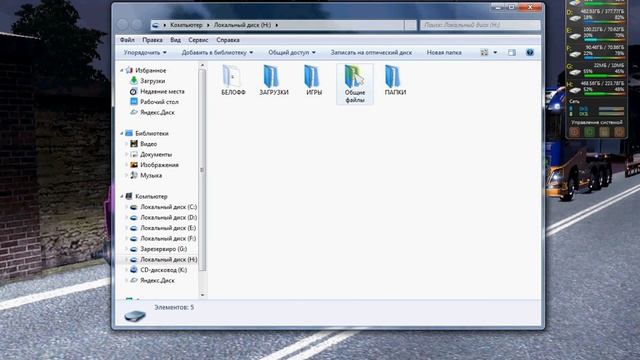Open the Упорядочить dropdown
Viewport: 640px width, 360px height.
pos(145,52)
